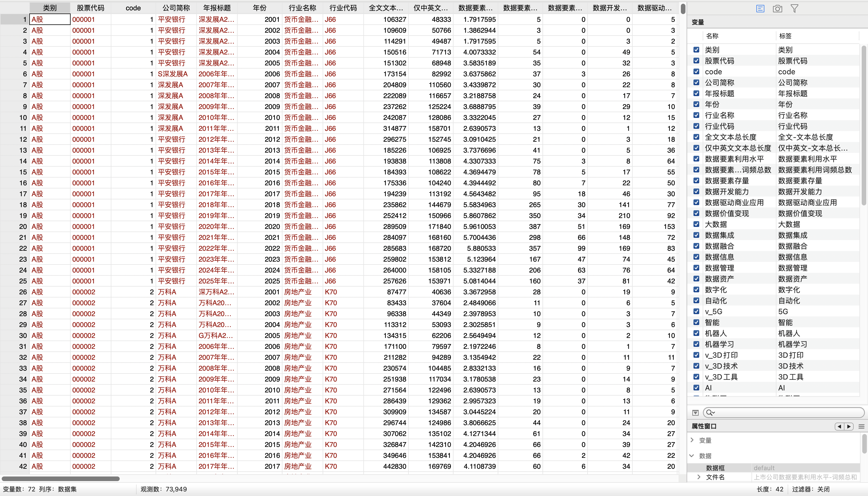
Task: Click the 变量数: 72 status text
Action: pos(19,489)
